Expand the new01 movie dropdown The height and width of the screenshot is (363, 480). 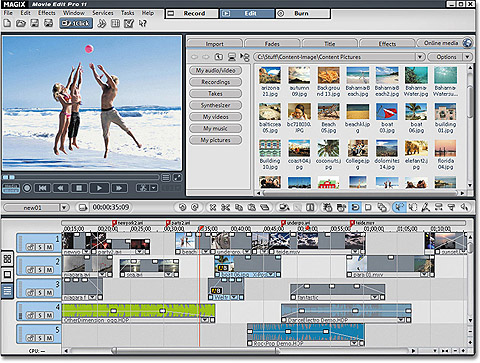(64, 208)
